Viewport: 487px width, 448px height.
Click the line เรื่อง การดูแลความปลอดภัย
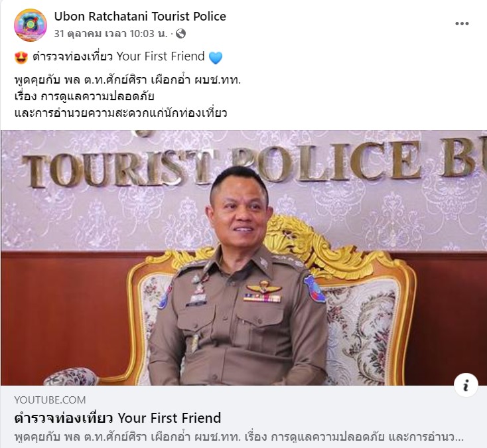(84, 96)
